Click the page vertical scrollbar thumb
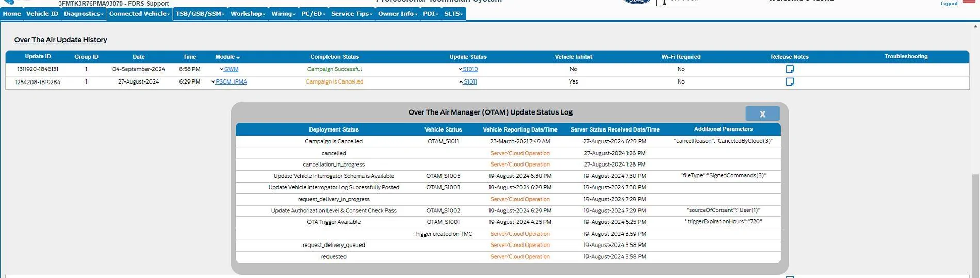Image resolution: width=980 pixels, height=278 pixels. (975, 225)
